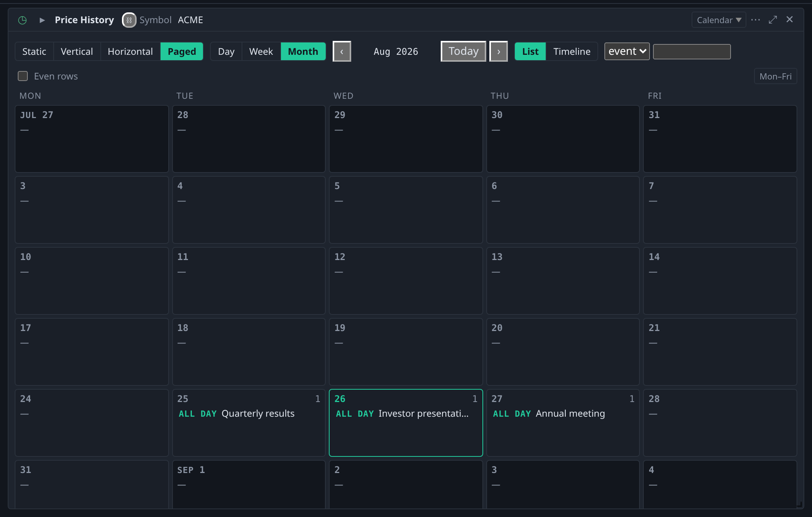Open the Investor presentation event
The width and height of the screenshot is (812, 517).
pos(406,414)
